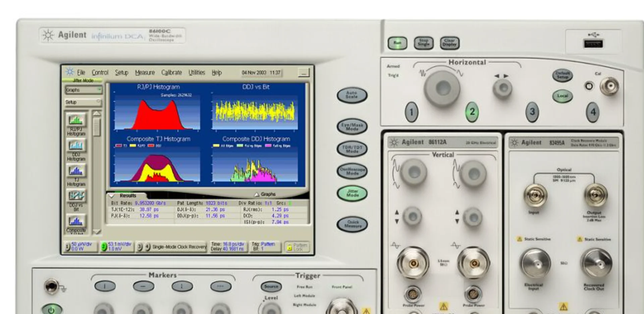Click the Bit Rate value 9.953280 Gb/s
The image size is (644, 314).
tap(150, 203)
